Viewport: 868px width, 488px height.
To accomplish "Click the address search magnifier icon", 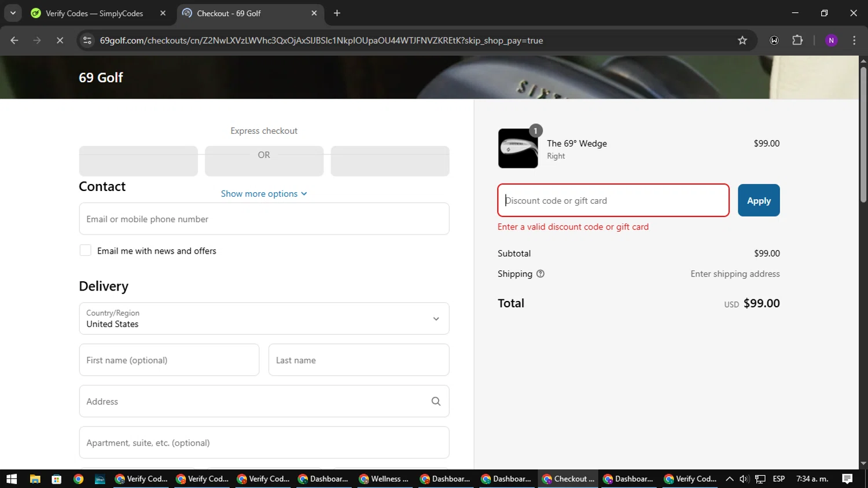I will (x=436, y=401).
